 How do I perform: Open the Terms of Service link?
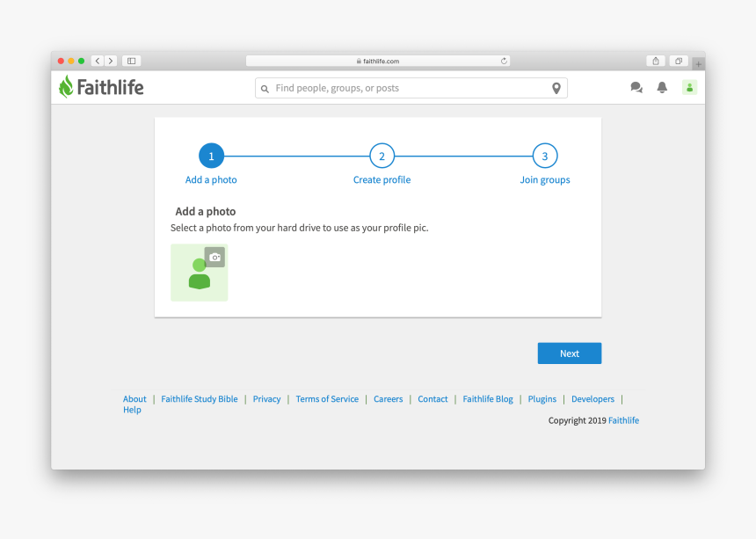[327, 398]
